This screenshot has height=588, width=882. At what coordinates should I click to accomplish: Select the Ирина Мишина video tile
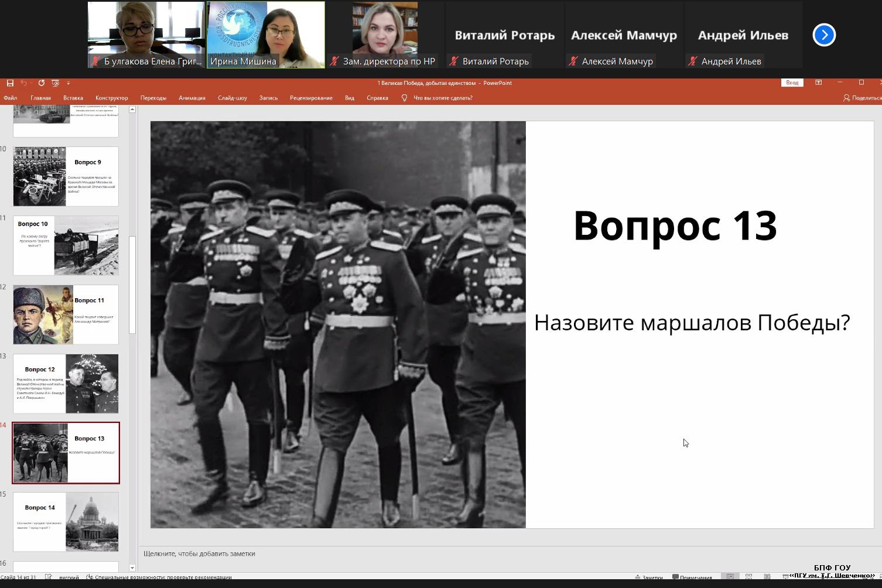click(x=266, y=35)
